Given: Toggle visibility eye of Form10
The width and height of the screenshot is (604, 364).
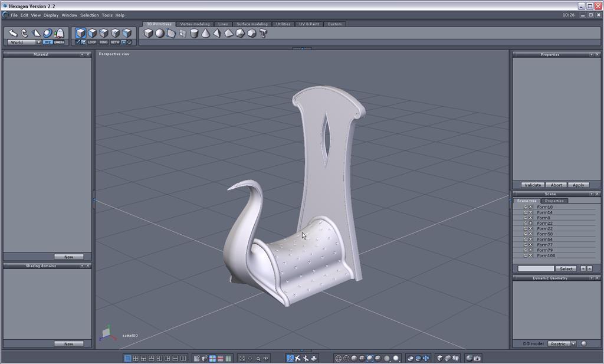Looking at the screenshot, I should (530, 207).
